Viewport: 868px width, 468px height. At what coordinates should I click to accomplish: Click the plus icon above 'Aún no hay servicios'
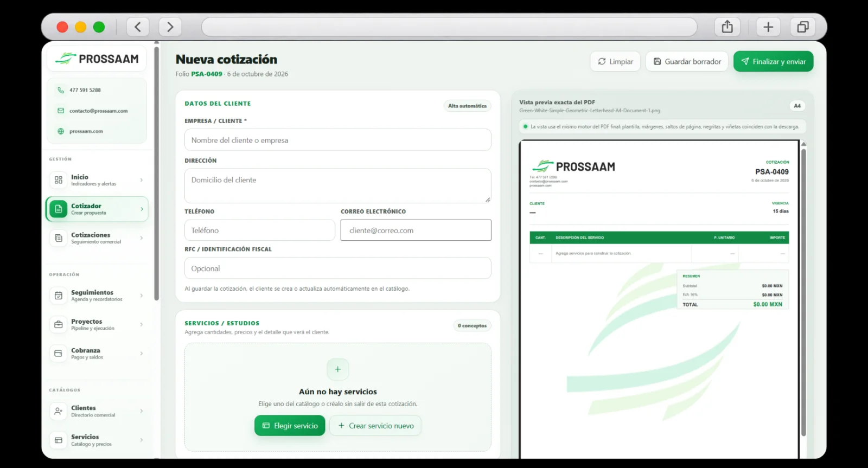click(337, 369)
